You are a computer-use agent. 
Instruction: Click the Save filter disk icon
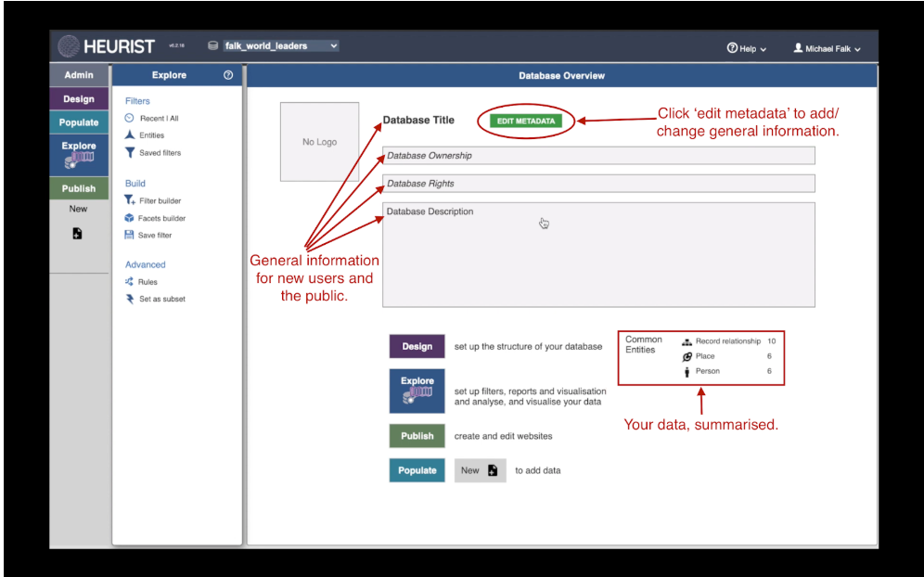pyautogui.click(x=129, y=235)
